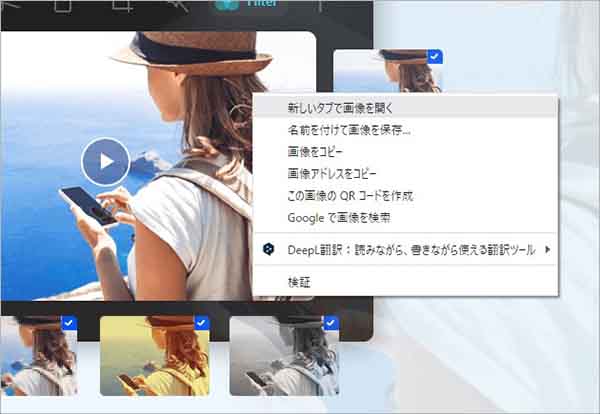Untick checkbox on the bottom-left color thumbnail

[x=69, y=323]
